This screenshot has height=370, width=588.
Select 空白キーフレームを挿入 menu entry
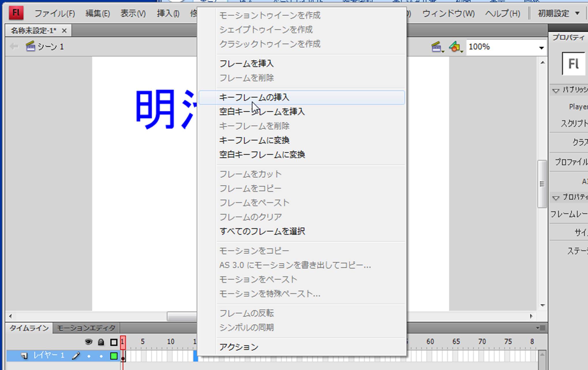click(262, 112)
